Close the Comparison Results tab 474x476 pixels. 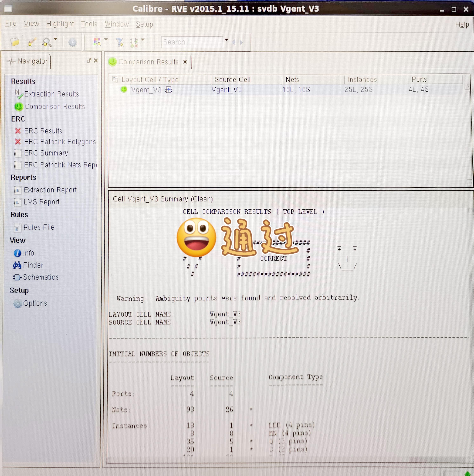point(185,62)
